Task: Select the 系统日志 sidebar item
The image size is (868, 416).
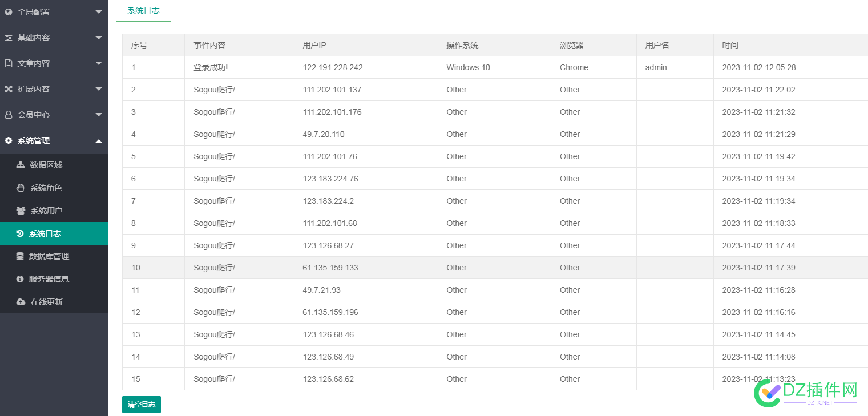Action: [54, 233]
